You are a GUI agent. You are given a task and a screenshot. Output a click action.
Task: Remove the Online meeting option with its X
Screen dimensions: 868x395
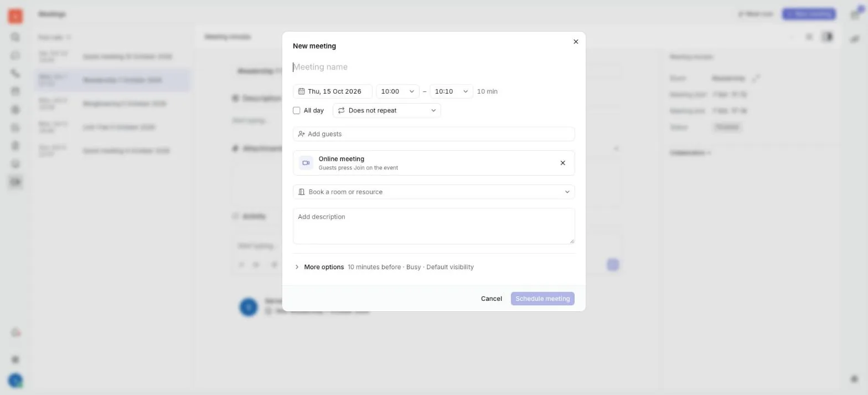click(563, 163)
